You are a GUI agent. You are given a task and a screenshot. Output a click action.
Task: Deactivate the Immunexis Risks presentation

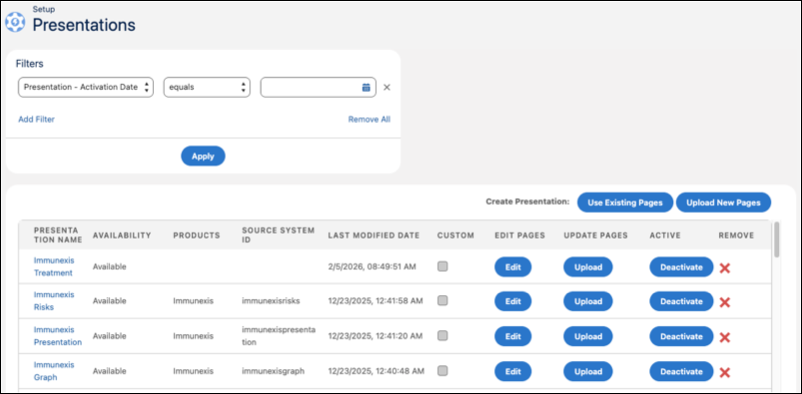(681, 301)
